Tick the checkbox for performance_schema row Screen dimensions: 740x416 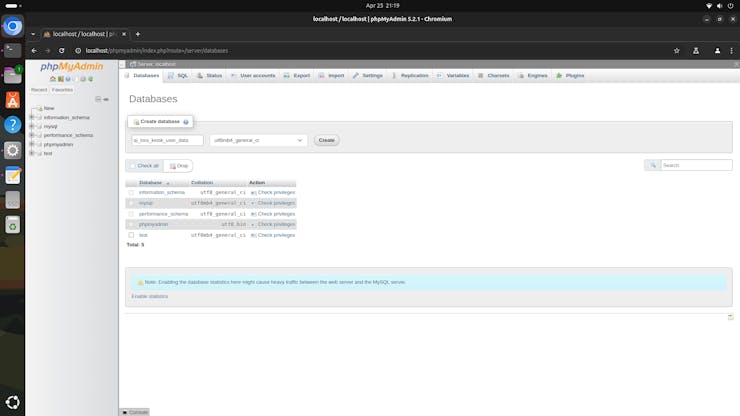click(x=131, y=214)
